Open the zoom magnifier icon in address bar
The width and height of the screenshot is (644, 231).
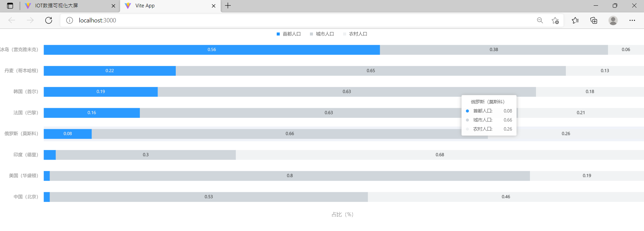coord(540,20)
